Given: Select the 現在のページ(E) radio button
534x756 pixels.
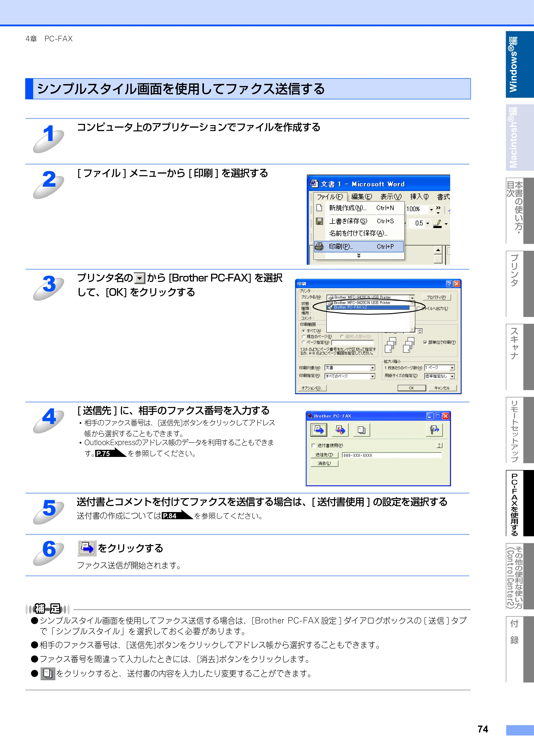Looking at the screenshot, I should pos(303,336).
